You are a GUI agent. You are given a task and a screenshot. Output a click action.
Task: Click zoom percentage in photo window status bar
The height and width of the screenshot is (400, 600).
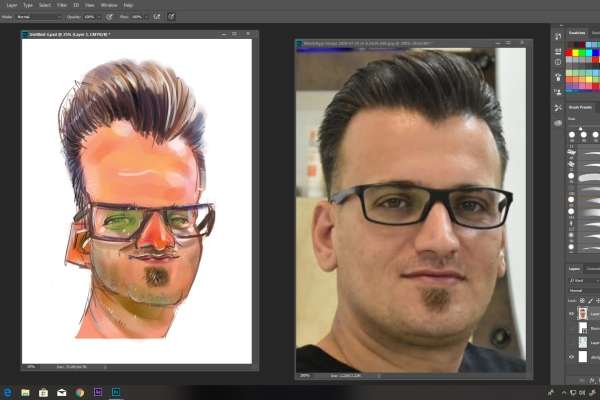305,376
